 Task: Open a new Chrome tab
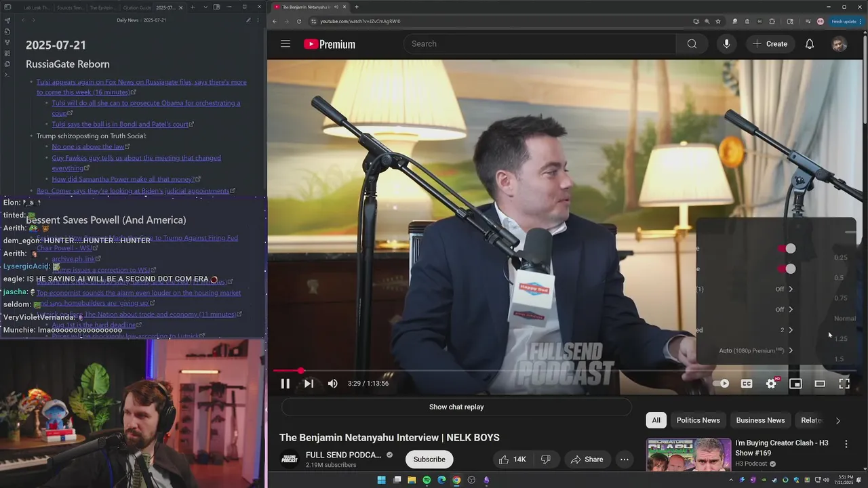357,7
